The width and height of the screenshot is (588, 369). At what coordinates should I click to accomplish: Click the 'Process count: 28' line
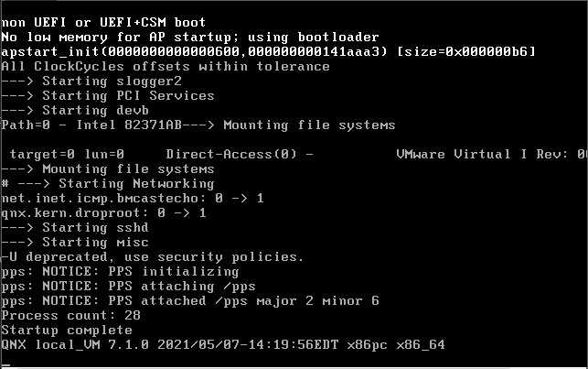click(x=71, y=315)
